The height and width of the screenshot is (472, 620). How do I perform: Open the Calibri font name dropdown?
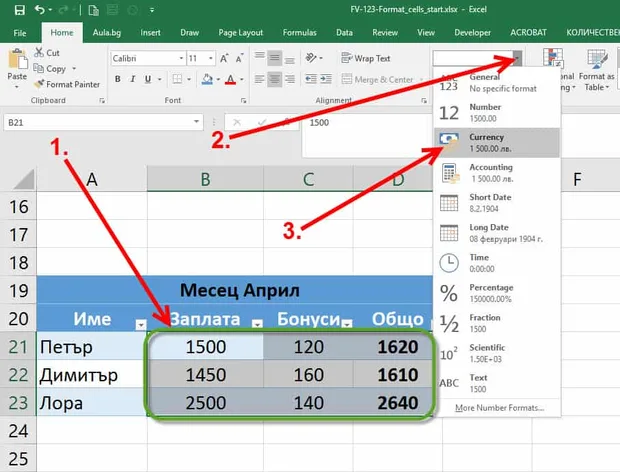tap(181, 59)
